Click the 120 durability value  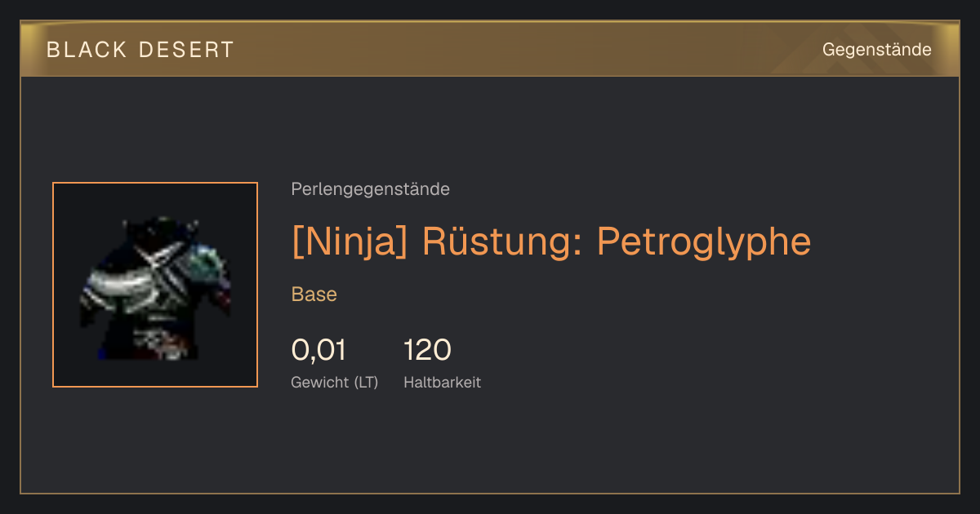pos(427,350)
